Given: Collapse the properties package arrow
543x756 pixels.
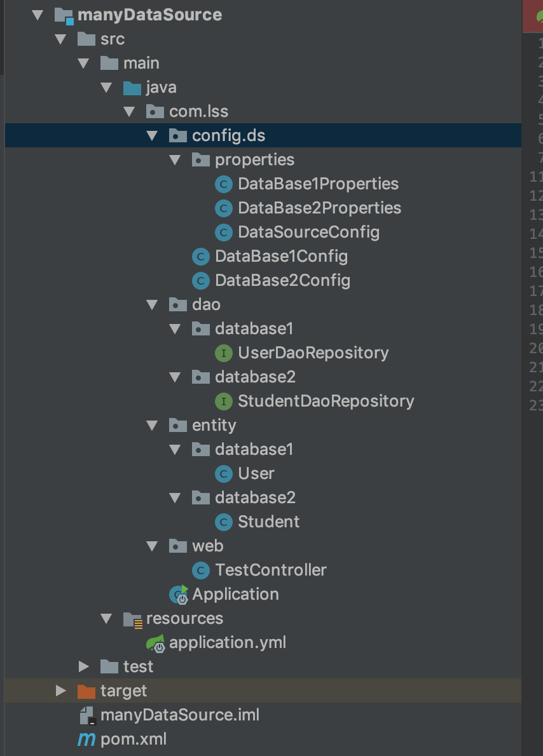Looking at the screenshot, I should click(x=175, y=159).
